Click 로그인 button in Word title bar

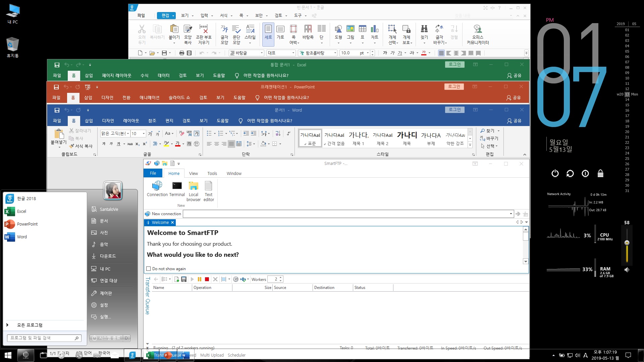click(455, 110)
